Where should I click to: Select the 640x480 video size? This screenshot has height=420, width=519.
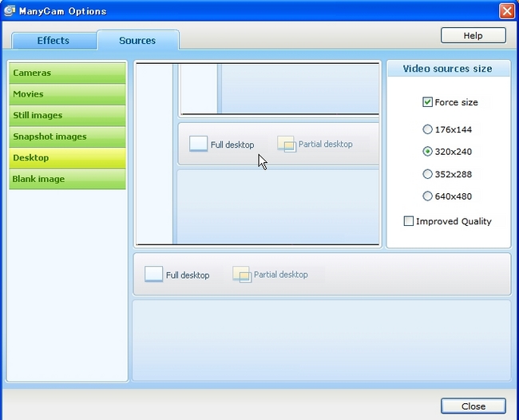click(427, 196)
